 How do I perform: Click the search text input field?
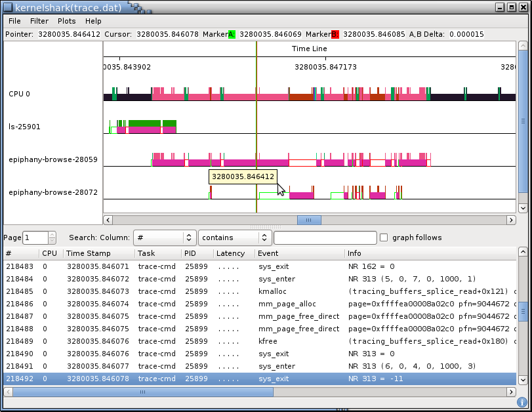[325, 237]
